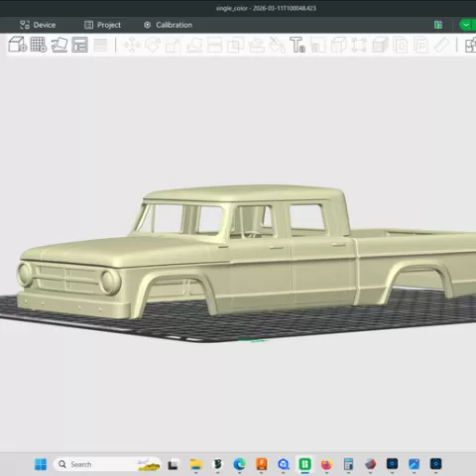
Task: Switch to the Device tab
Action: (x=38, y=25)
